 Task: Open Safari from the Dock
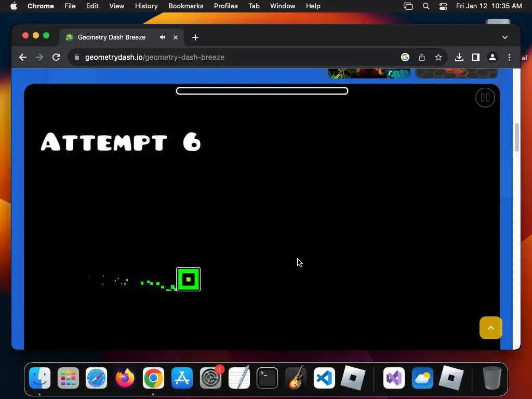coord(96,378)
